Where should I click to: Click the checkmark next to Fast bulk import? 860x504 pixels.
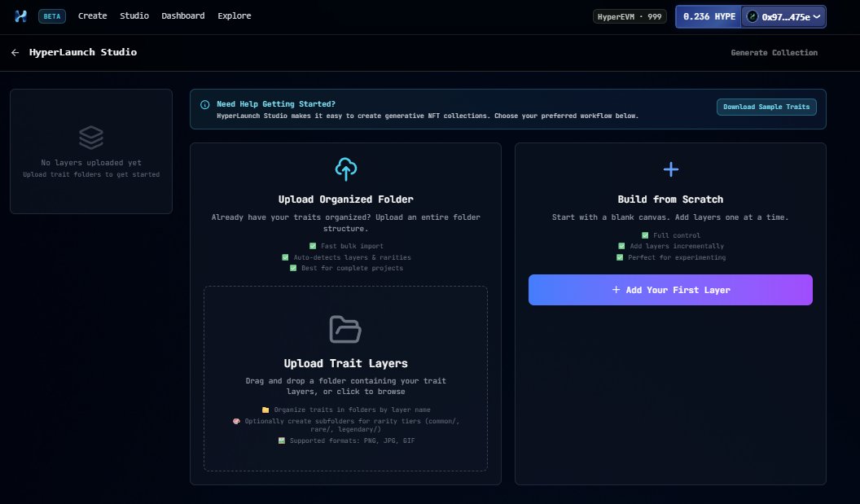click(x=313, y=246)
